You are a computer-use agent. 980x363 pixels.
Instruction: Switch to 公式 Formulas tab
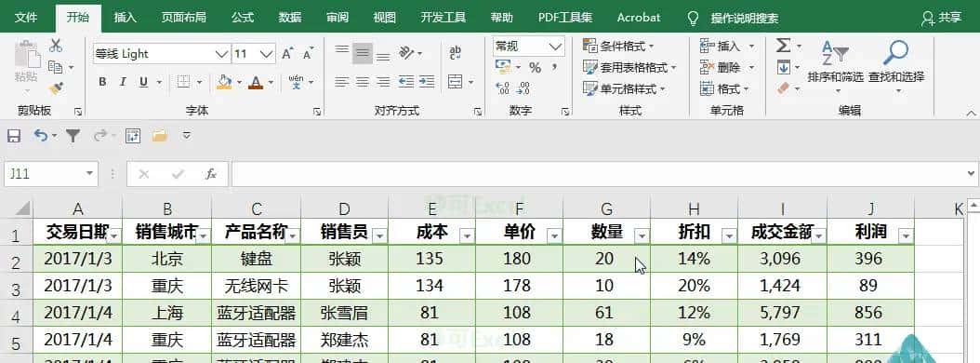243,18
